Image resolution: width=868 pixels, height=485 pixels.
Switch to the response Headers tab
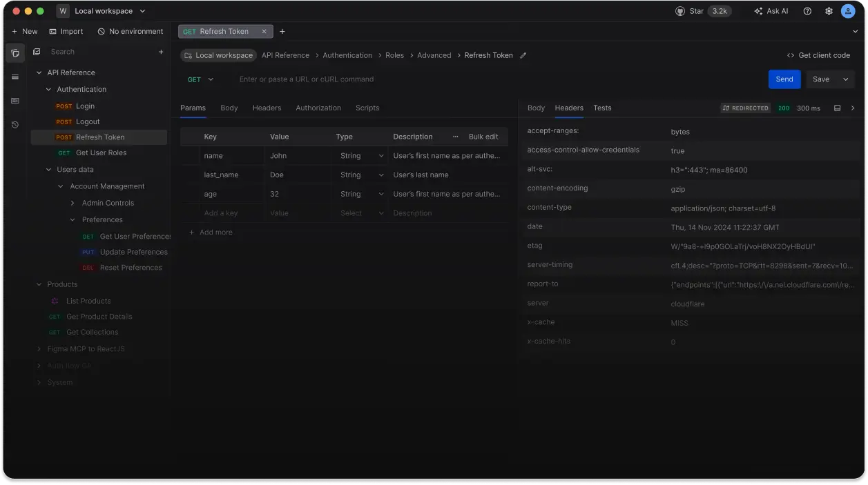click(568, 108)
